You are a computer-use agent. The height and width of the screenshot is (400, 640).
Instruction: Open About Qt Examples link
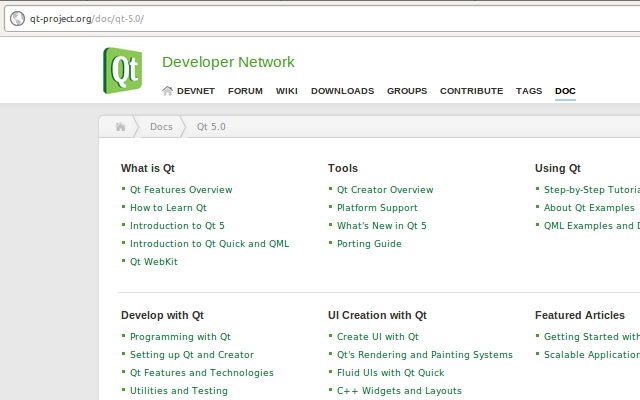tap(589, 208)
